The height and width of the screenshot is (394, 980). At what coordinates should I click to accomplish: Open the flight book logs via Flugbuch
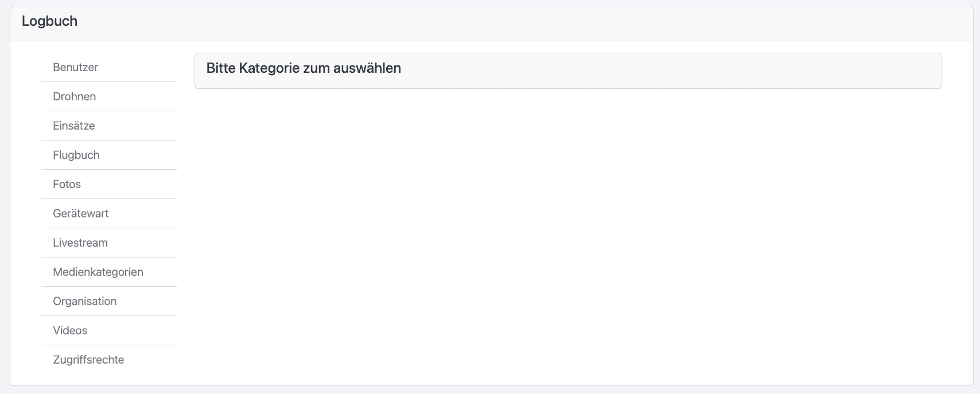[x=76, y=155]
